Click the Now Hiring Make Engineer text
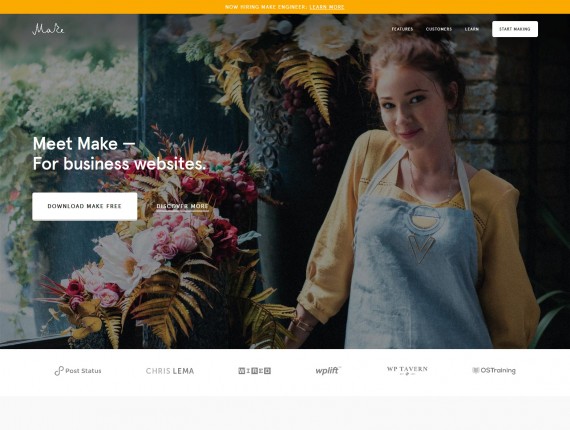This screenshot has height=430, width=570. tap(266, 7)
